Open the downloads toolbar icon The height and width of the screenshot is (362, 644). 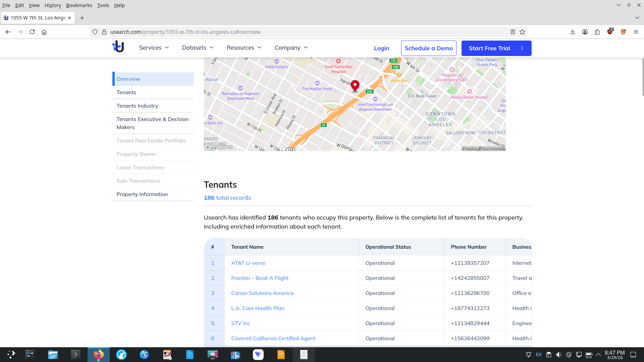pyautogui.click(x=573, y=32)
